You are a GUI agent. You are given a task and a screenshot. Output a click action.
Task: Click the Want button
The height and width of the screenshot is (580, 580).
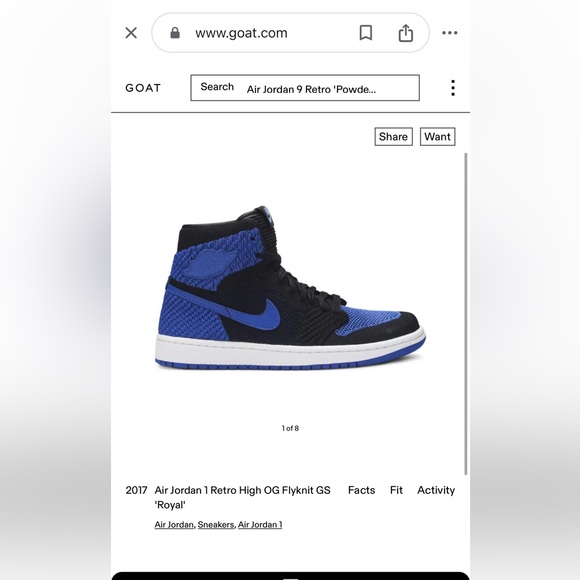(438, 137)
